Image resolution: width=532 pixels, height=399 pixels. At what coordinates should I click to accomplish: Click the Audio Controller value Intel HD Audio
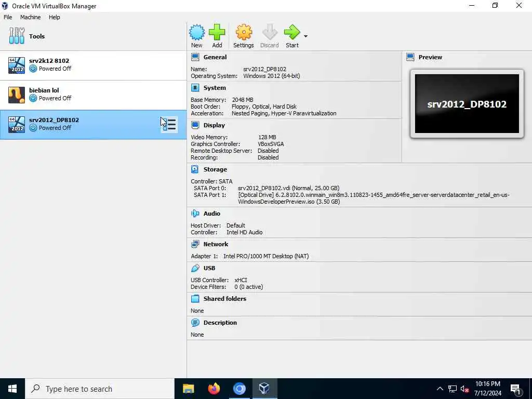tap(245, 232)
